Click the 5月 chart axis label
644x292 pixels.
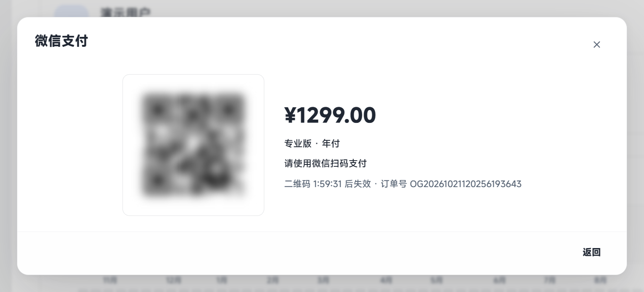point(437,280)
